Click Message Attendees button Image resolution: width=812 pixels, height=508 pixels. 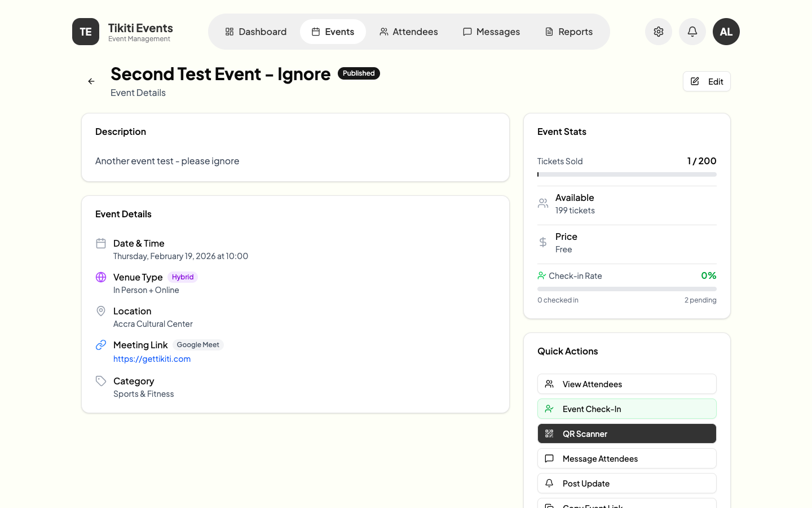pyautogui.click(x=627, y=458)
